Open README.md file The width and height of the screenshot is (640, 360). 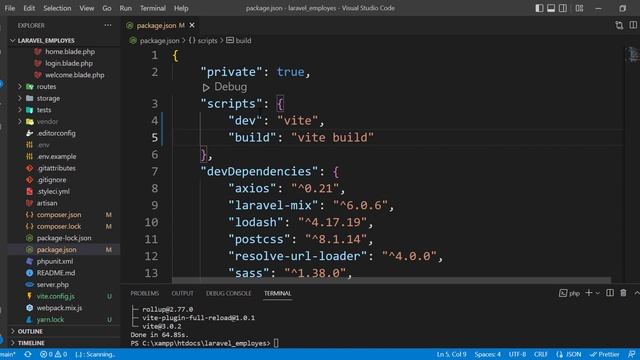coord(56,273)
